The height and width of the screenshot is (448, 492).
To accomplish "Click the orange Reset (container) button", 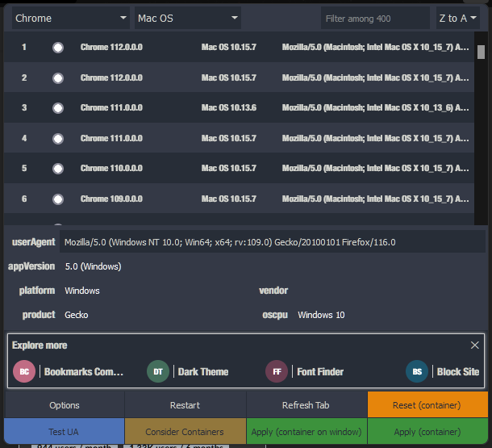I will (x=427, y=405).
